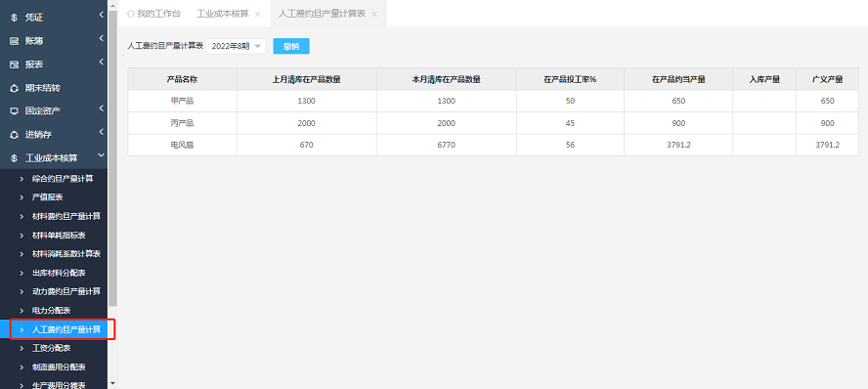Screen dimensions: 868x389
Task: Click 900 under 在产品约当产量 column
Action: pyautogui.click(x=678, y=123)
